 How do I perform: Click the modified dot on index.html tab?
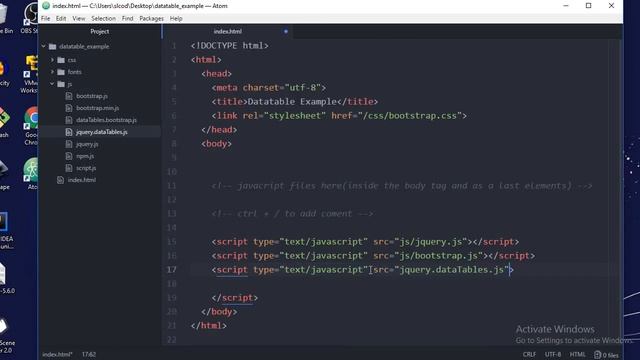tap(286, 31)
